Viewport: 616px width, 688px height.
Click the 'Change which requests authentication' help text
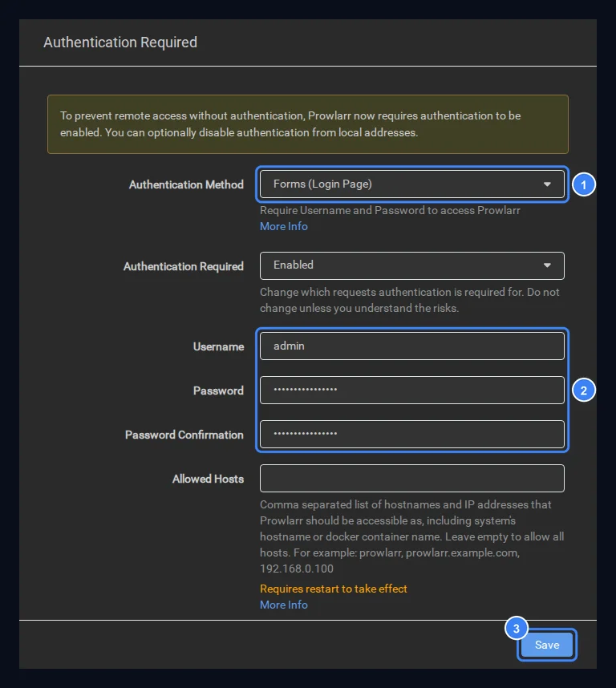[x=410, y=300]
